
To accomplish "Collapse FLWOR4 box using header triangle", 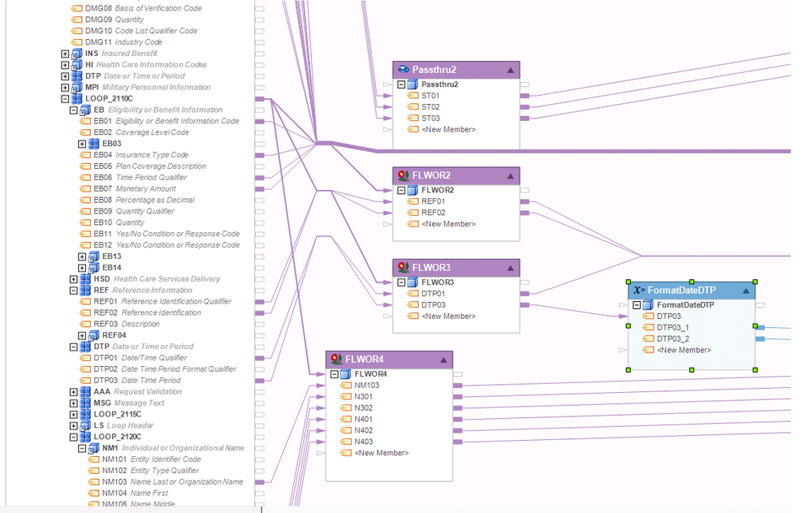I will (x=444, y=360).
